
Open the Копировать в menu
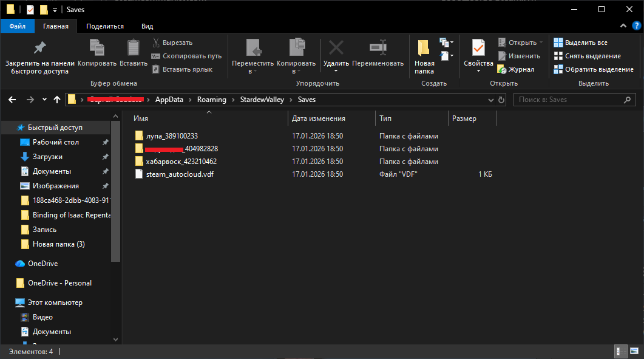click(x=296, y=56)
